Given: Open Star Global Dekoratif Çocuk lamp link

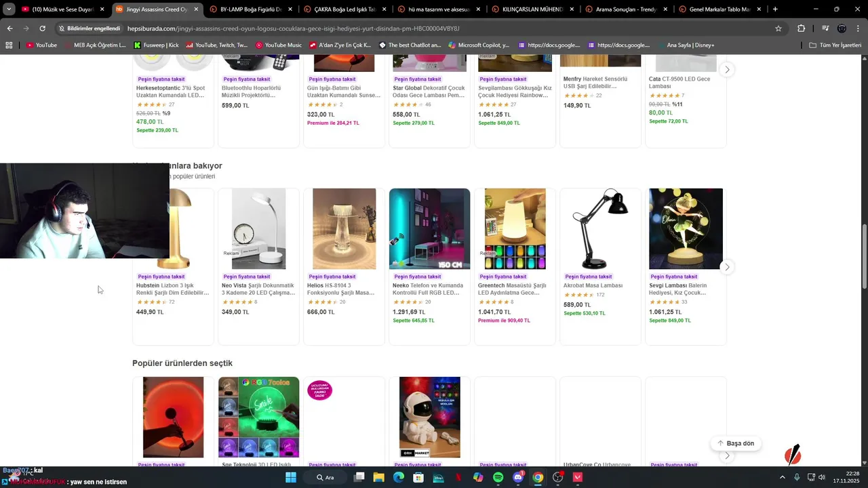Looking at the screenshot, I should click(x=429, y=91).
